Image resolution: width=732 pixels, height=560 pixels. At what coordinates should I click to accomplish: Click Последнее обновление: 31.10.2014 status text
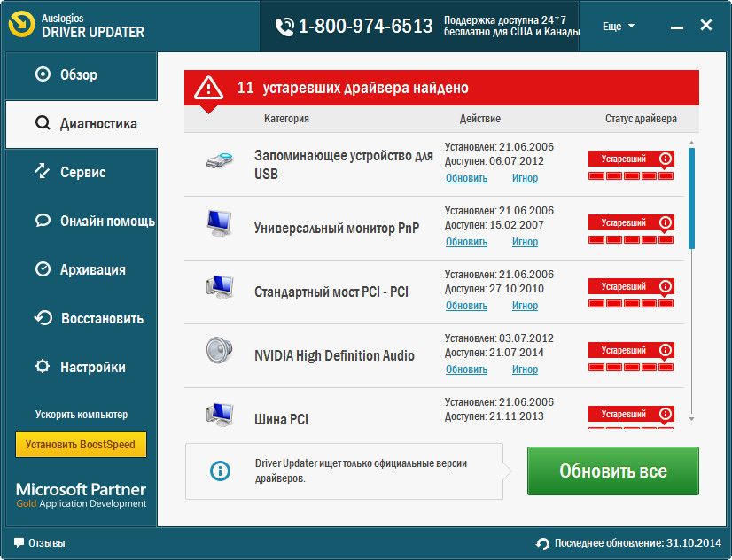click(x=638, y=543)
